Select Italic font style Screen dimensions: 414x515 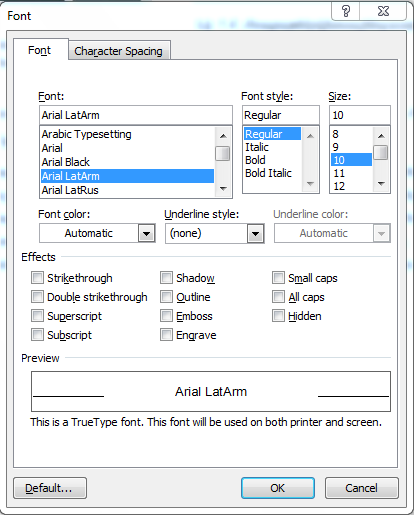(272, 147)
